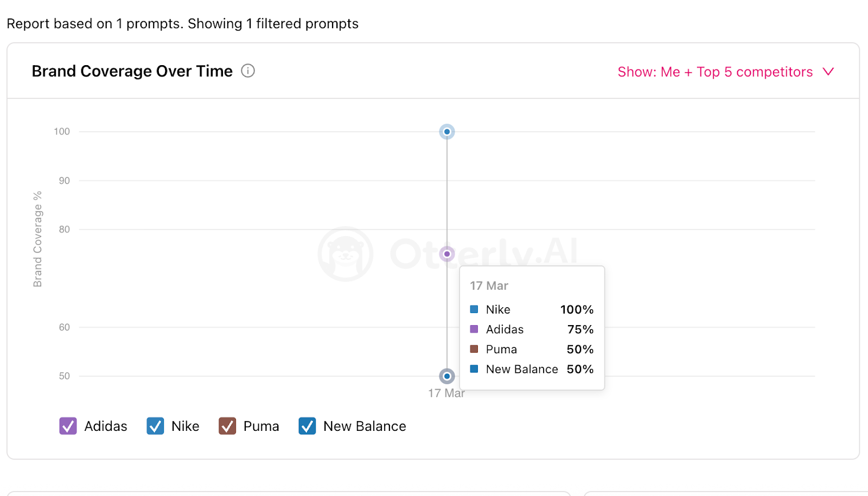Click the info icon beside Brand Coverage Over Time

click(x=248, y=71)
